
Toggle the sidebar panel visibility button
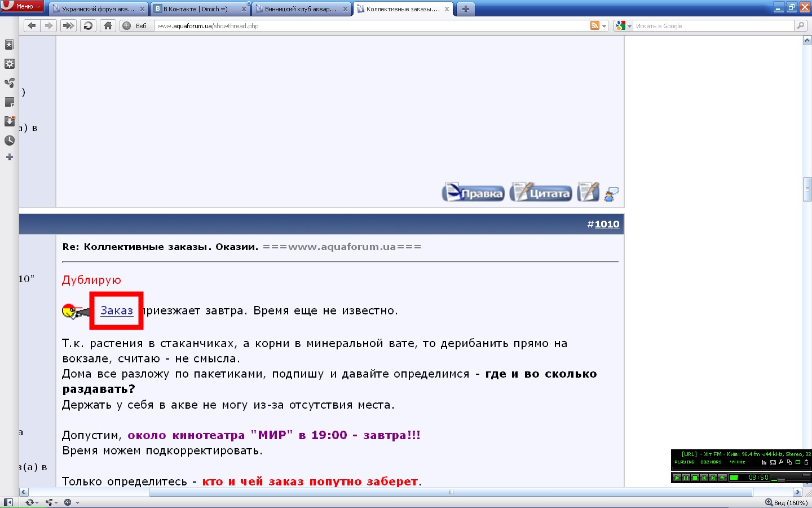8,502
